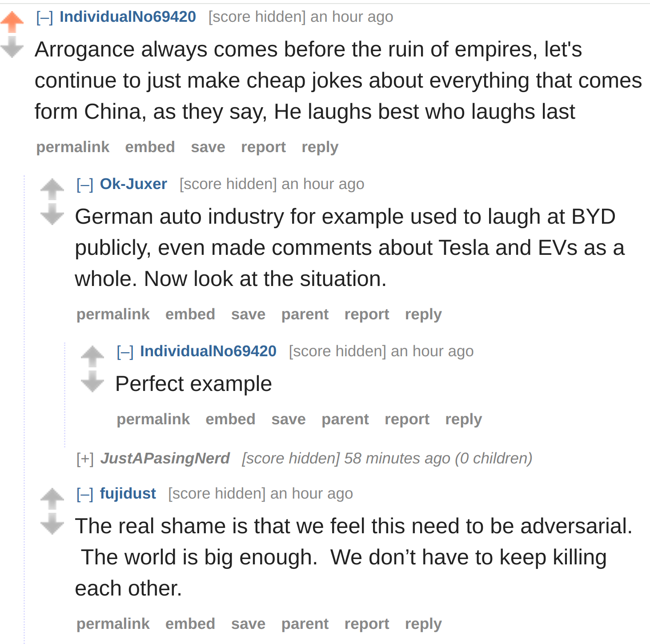Image resolution: width=650 pixels, height=644 pixels.
Task: Reply to Ok-Juxer's comment
Action: (423, 314)
